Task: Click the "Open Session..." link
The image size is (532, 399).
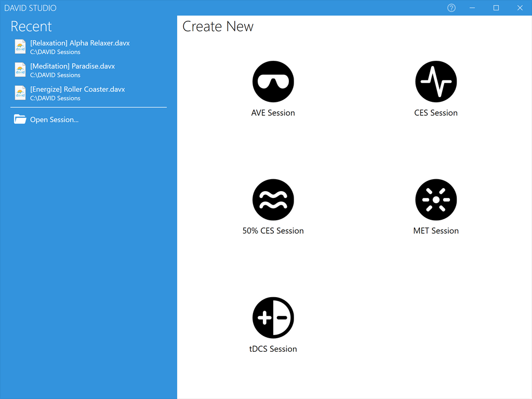Action: tap(54, 119)
